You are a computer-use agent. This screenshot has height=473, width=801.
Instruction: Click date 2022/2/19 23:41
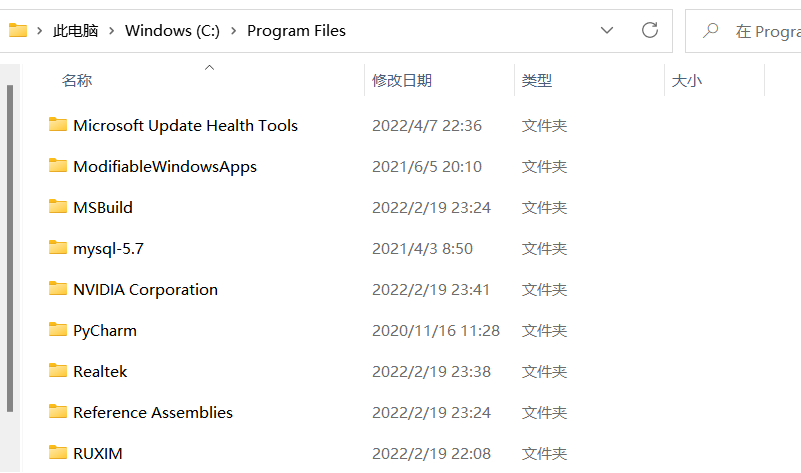(431, 290)
